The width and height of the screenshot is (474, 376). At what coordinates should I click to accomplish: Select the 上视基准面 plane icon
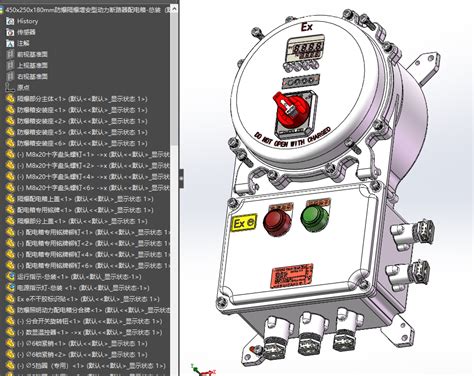pos(10,65)
